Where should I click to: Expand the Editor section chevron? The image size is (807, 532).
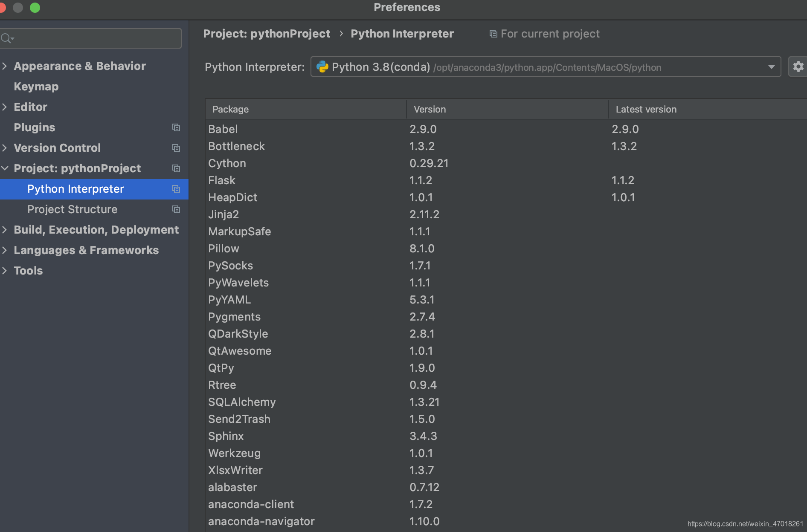5,107
